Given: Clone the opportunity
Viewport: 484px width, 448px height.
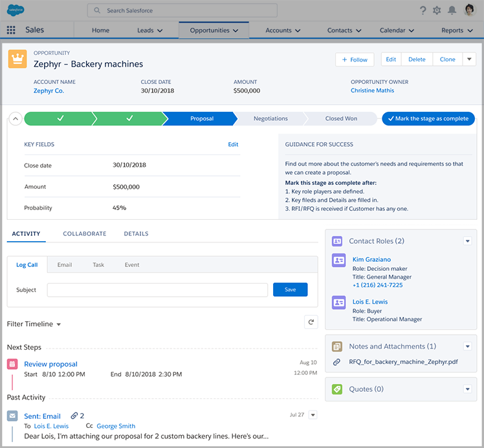Looking at the screenshot, I should point(447,59).
